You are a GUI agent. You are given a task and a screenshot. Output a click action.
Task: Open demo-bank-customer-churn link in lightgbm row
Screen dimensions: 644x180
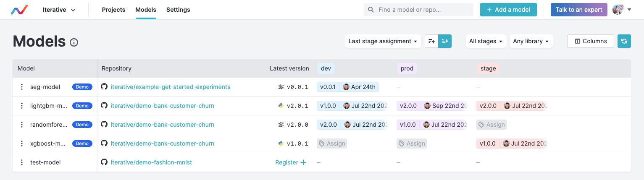[x=163, y=106]
